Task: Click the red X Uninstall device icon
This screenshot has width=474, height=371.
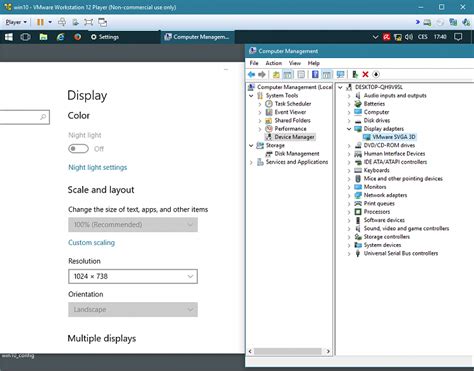Action: (365, 74)
